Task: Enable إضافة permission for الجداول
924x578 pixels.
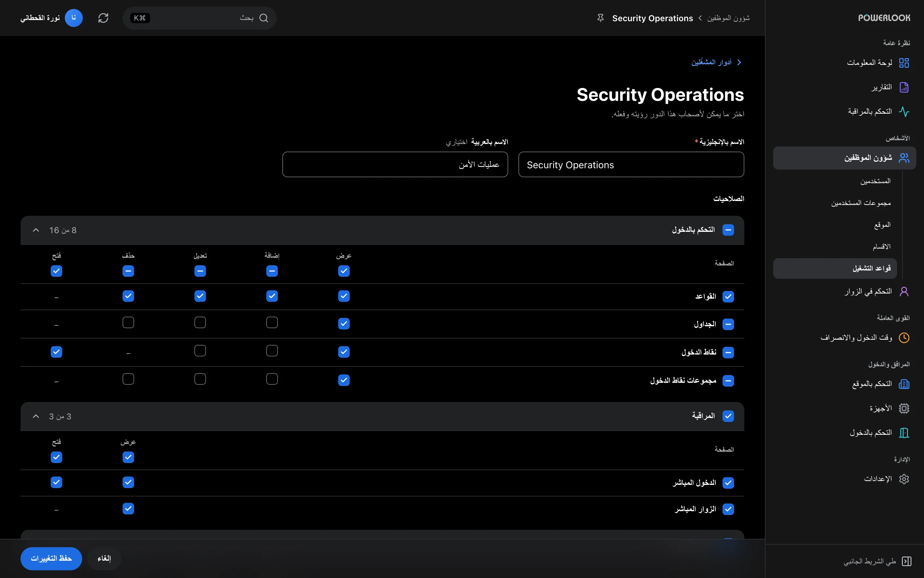Action: tap(272, 323)
